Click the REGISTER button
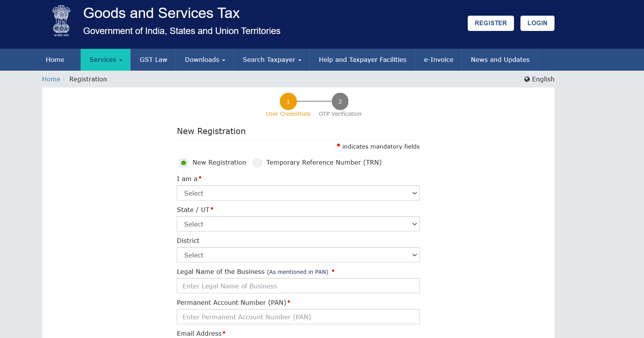Screen dimensions: 644x338 click(491, 23)
